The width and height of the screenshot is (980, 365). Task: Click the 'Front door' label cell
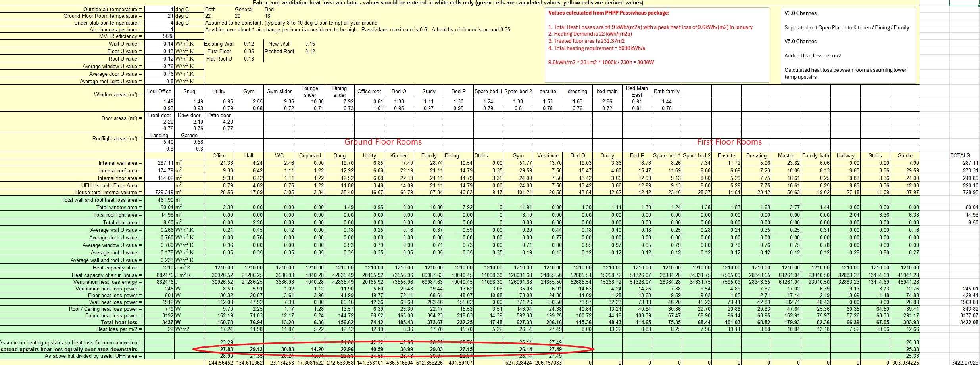pyautogui.click(x=159, y=115)
